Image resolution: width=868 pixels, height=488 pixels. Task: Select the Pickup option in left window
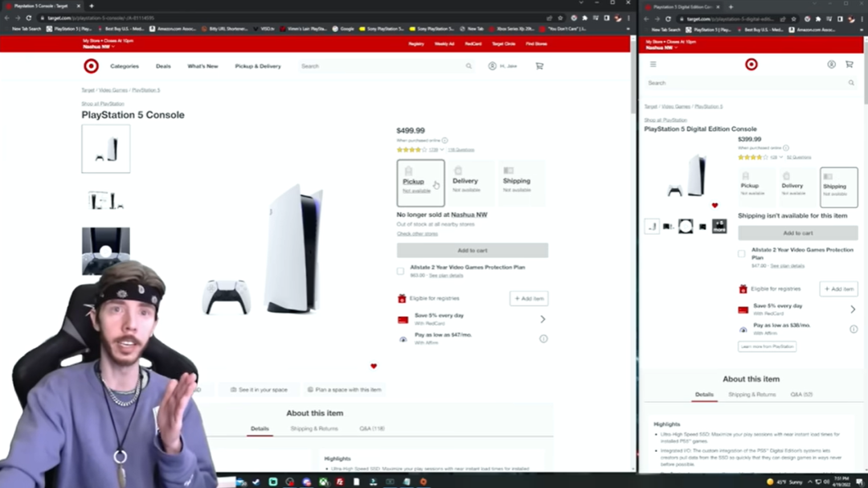[x=420, y=182]
